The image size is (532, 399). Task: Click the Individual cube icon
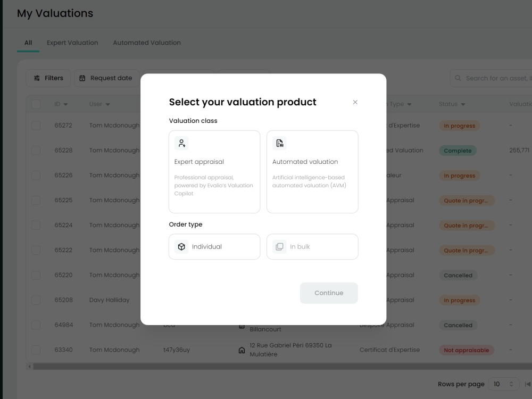click(x=181, y=247)
